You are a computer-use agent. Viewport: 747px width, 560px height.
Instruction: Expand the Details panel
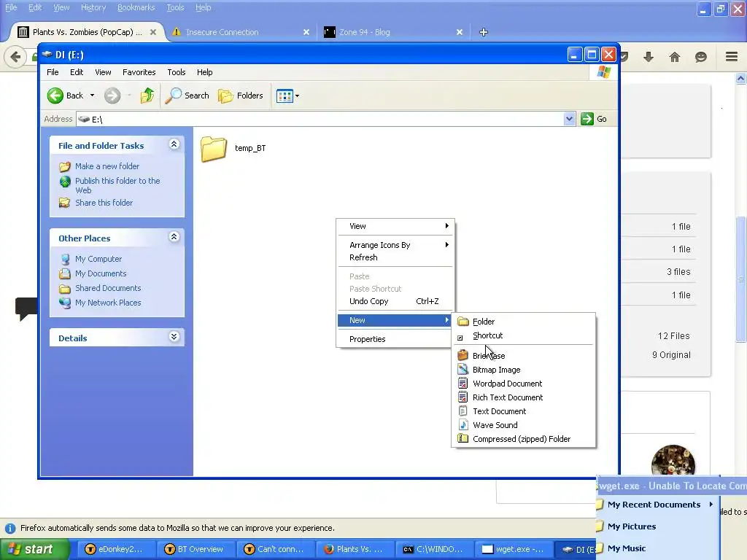174,337
